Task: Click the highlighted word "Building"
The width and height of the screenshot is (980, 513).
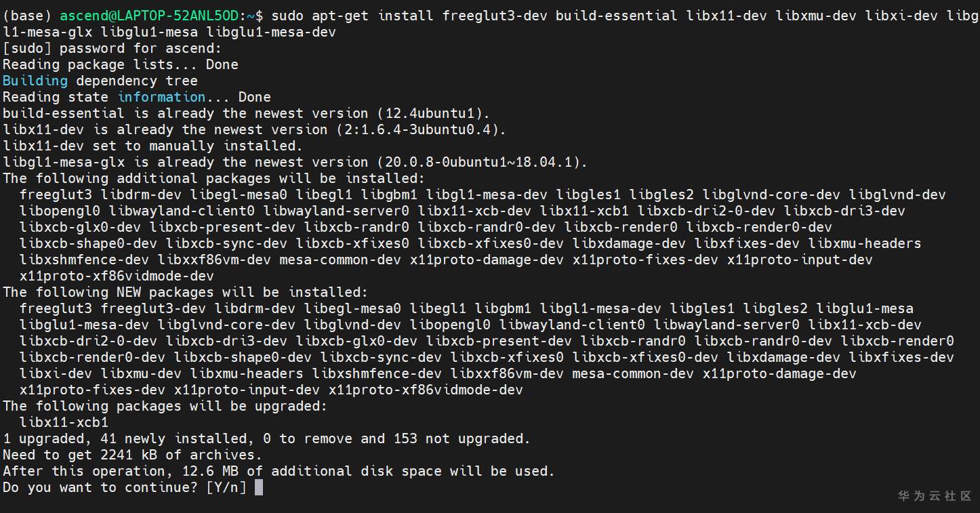Action: (x=35, y=81)
